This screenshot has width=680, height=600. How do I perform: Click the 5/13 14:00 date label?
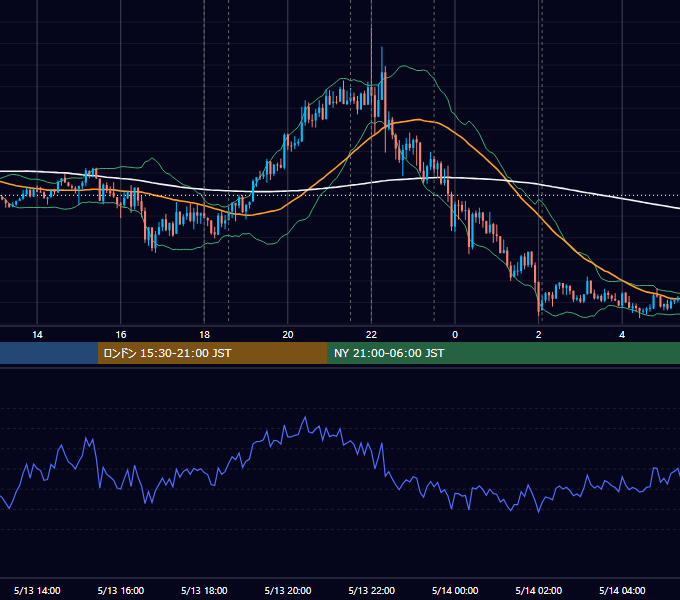37,590
